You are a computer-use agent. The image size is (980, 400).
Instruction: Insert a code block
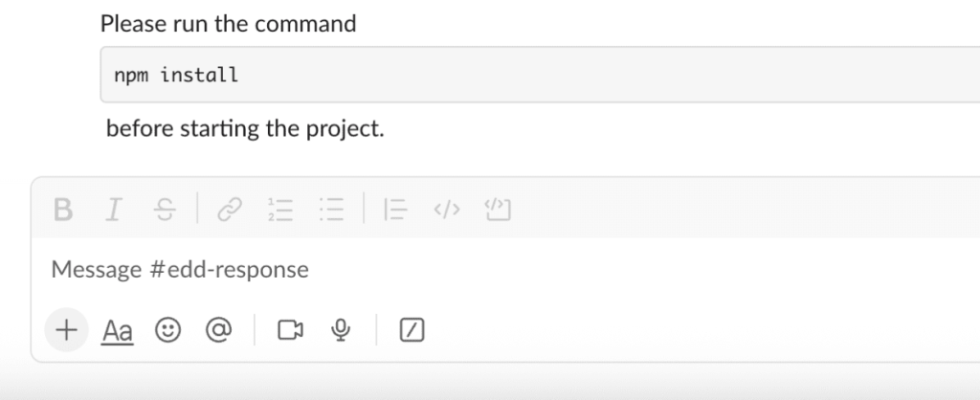[498, 210]
